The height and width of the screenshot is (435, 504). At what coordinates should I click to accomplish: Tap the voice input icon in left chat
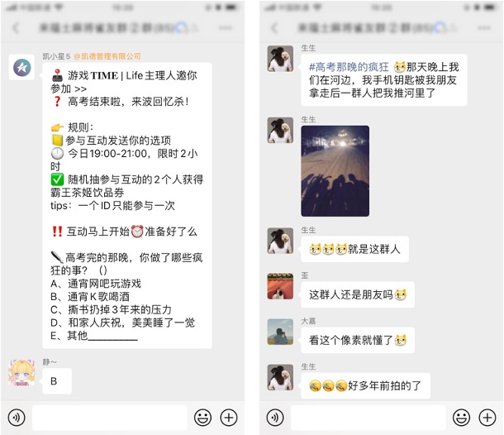pos(17,418)
